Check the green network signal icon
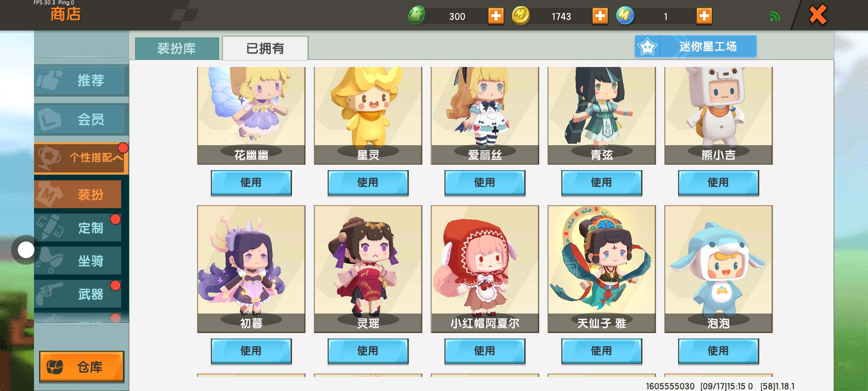The width and height of the screenshot is (868, 391). click(x=775, y=16)
